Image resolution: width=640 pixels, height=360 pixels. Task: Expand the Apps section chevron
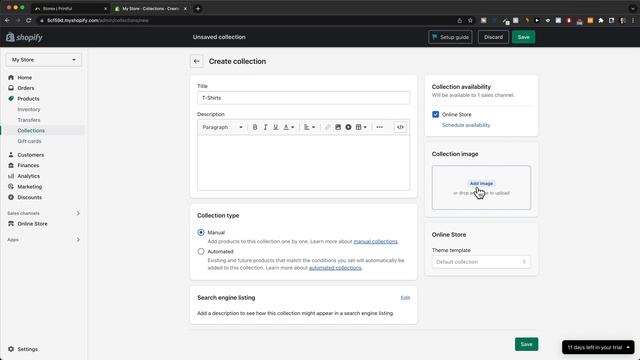[78, 240]
